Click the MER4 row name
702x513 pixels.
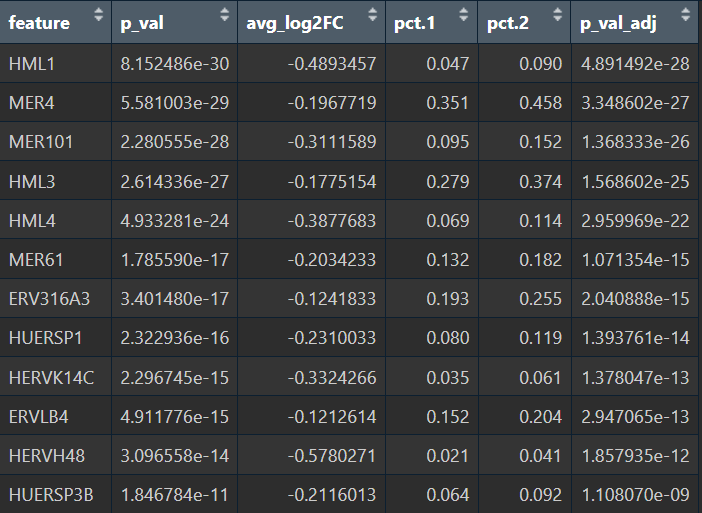[x=32, y=101]
